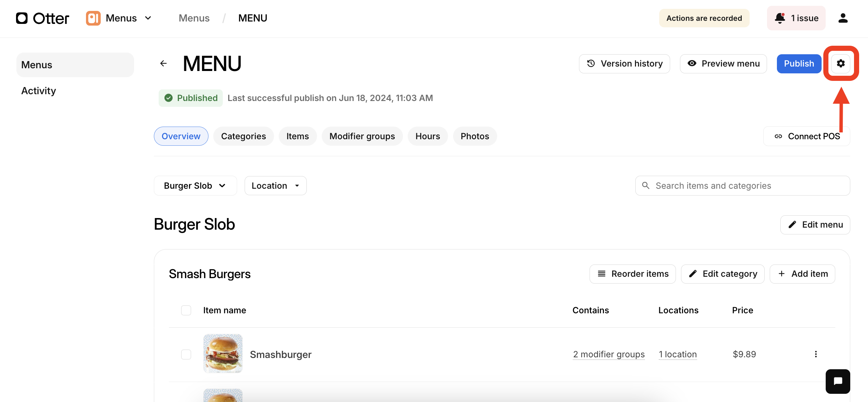
Task: Click the Otter logo
Action: pos(42,18)
